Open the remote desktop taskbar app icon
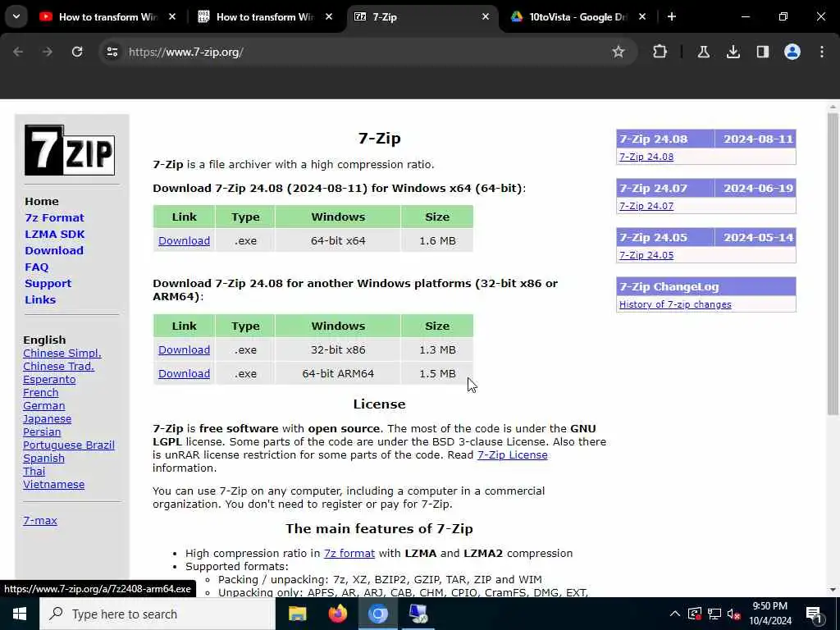 pyautogui.click(x=418, y=614)
